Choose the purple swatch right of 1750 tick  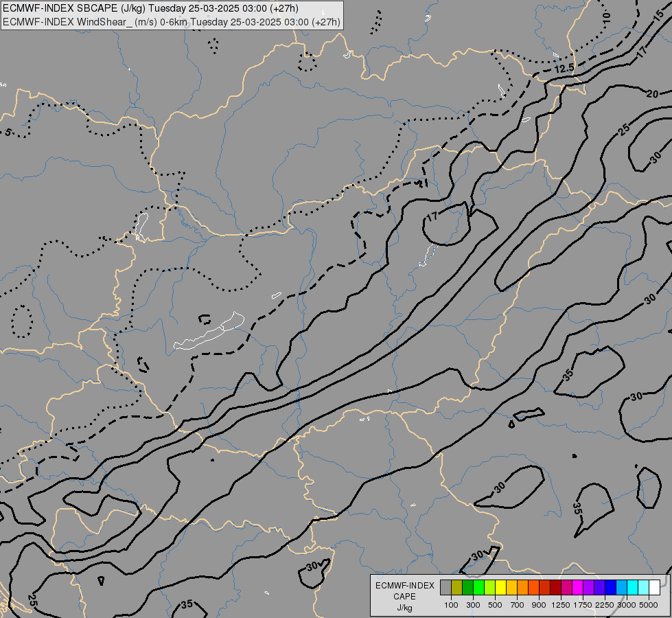(x=588, y=588)
